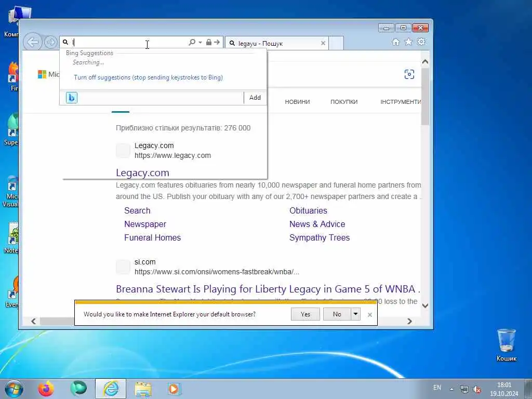Open the Search sitelink under Legacy.com
The image size is (532, 399).
click(137, 211)
